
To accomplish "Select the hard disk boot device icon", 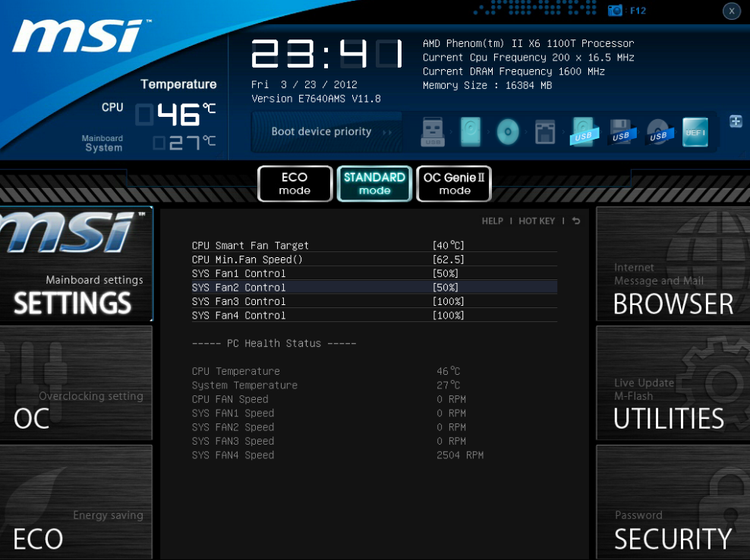I will (471, 132).
